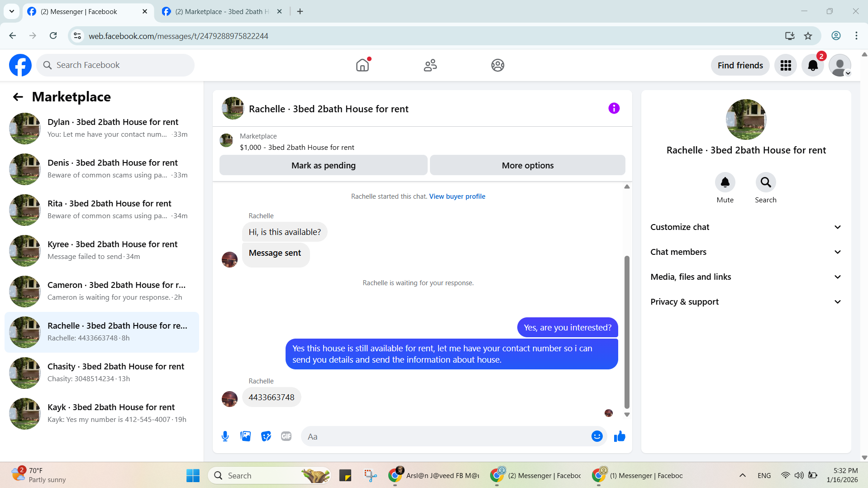Viewport: 868px width, 488px height.
Task: Open Kayk's conversation
Action: 102,414
